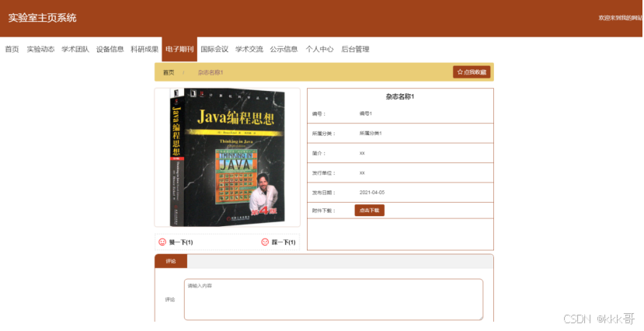
Task: Select the 评论 tab
Action: pyautogui.click(x=171, y=261)
